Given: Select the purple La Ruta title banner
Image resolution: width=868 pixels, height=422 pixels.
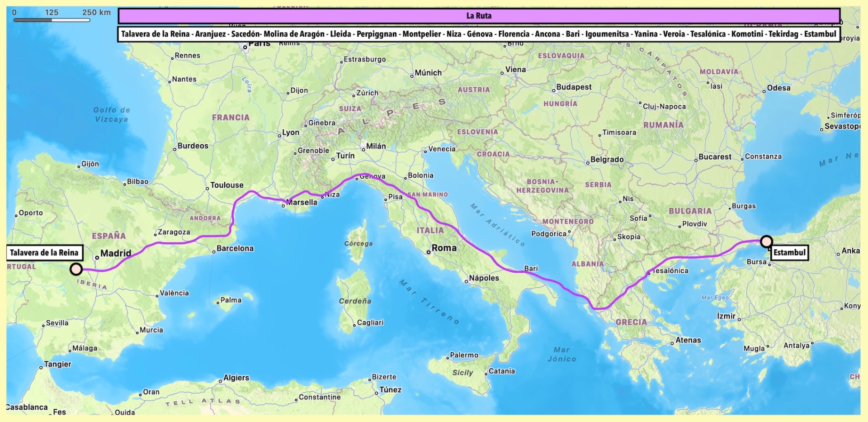Looking at the screenshot, I should coord(479,16).
